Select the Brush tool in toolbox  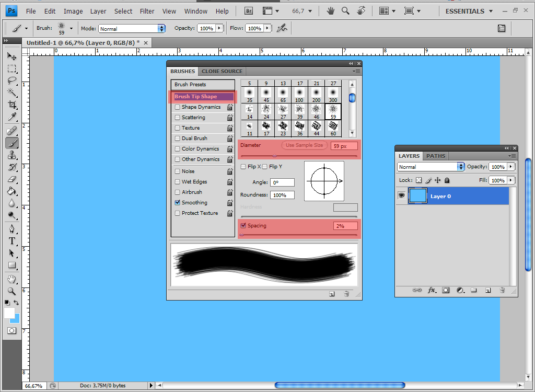click(12, 143)
